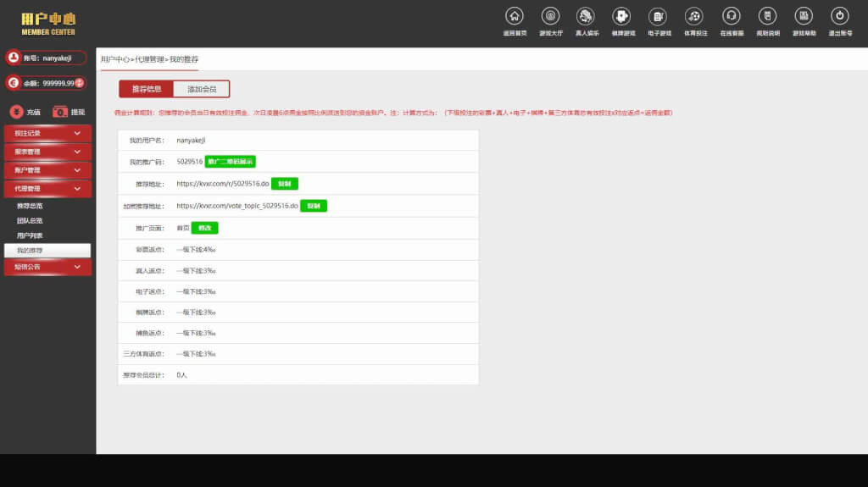The width and height of the screenshot is (868, 487).
Task: Click URL https://kvxr.com/r/5029516.do
Action: (223, 184)
